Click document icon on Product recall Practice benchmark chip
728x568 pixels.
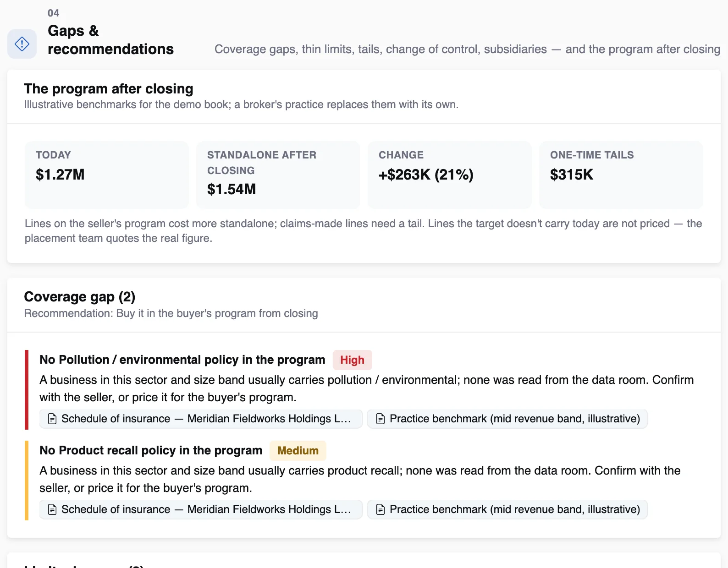point(381,509)
